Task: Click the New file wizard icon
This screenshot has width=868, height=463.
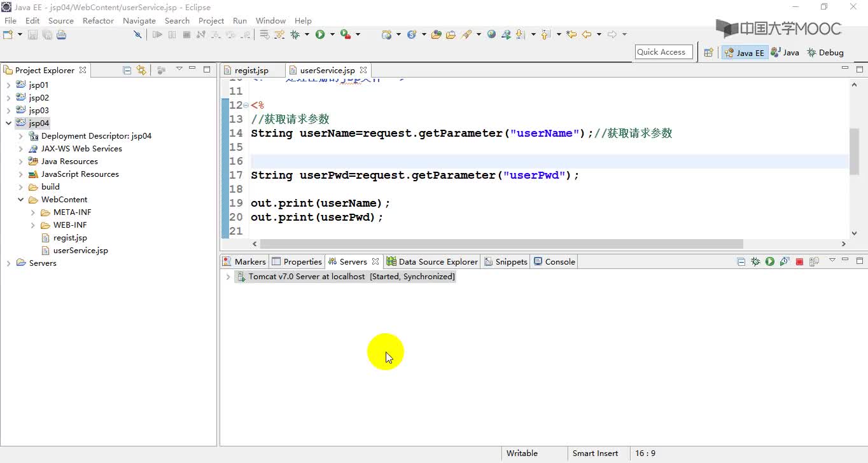Action: 8,34
